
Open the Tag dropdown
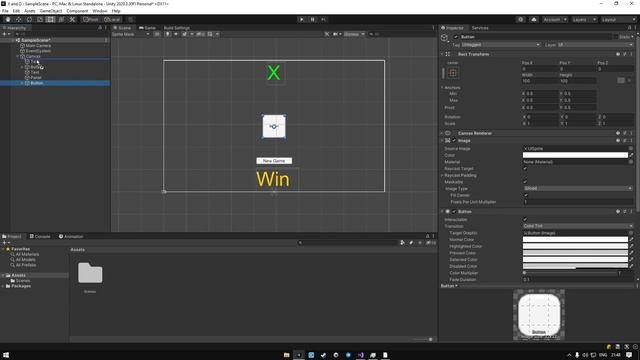[501, 44]
